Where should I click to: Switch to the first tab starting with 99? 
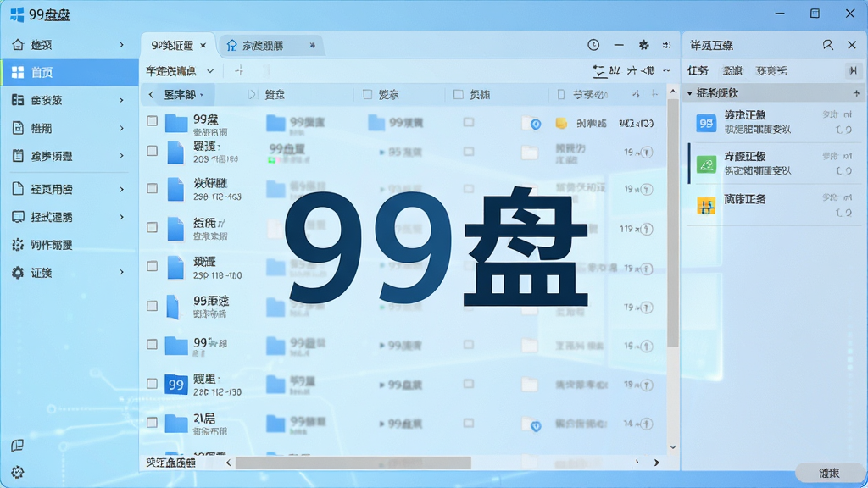click(176, 46)
